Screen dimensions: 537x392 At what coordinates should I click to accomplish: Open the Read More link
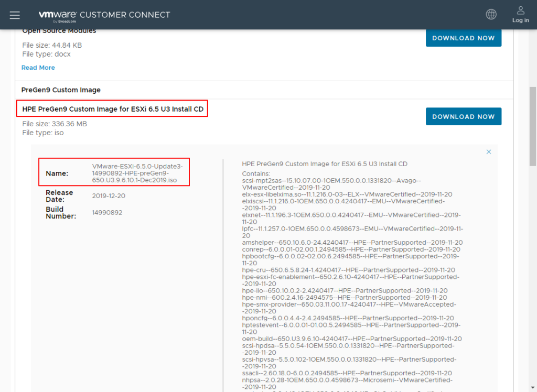pyautogui.click(x=38, y=68)
